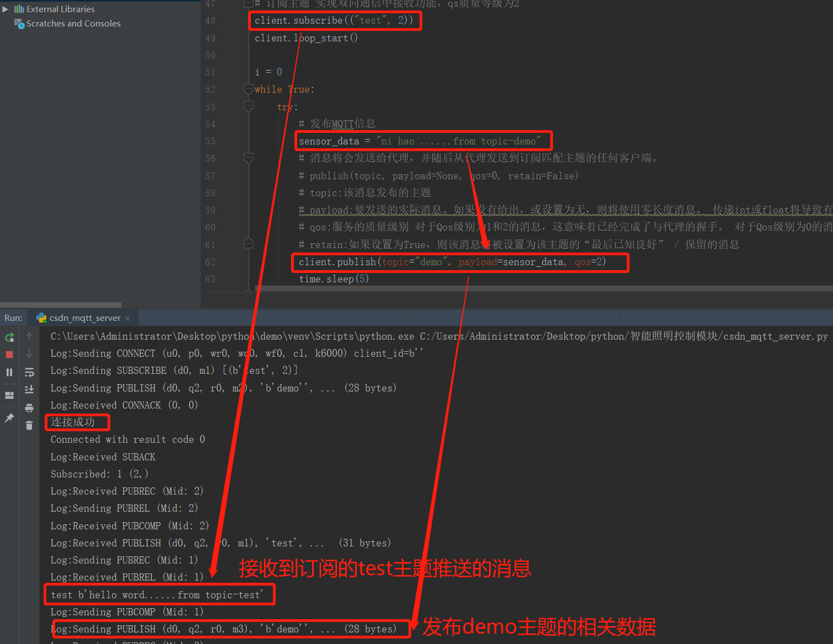Click on the client.loop_start() line
The height and width of the screenshot is (644, 833).
(306, 38)
